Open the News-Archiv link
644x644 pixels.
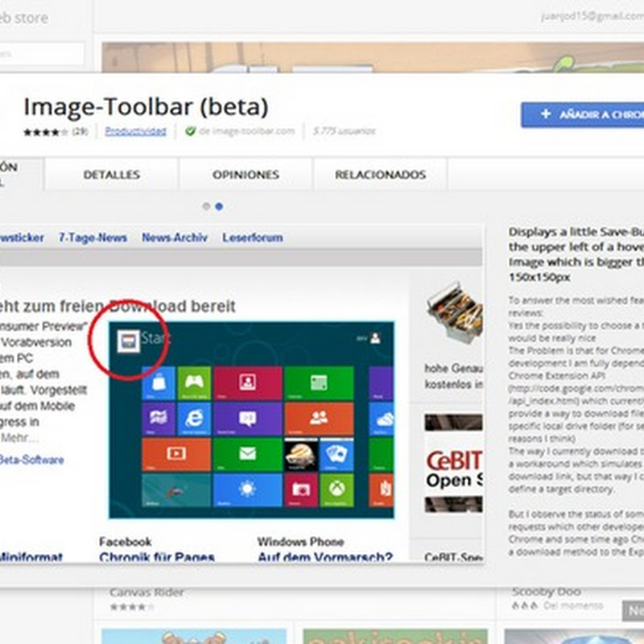pos(175,237)
